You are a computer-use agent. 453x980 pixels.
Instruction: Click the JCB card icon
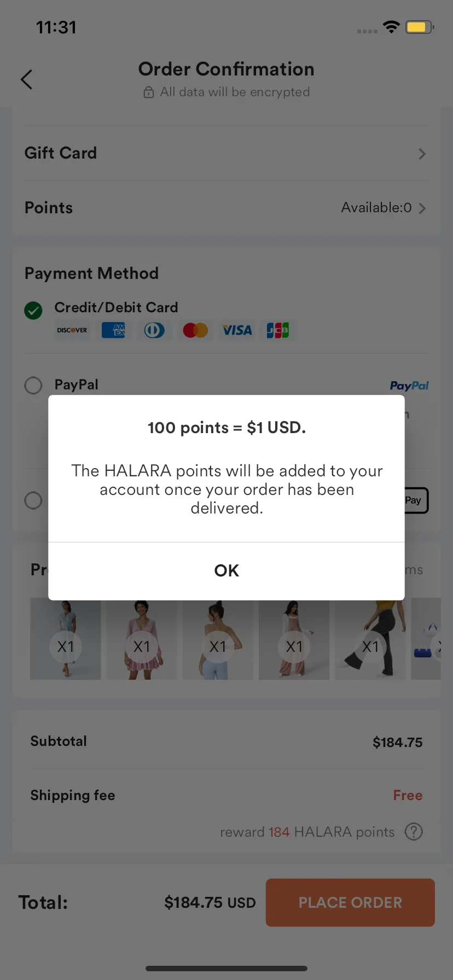pos(278,330)
